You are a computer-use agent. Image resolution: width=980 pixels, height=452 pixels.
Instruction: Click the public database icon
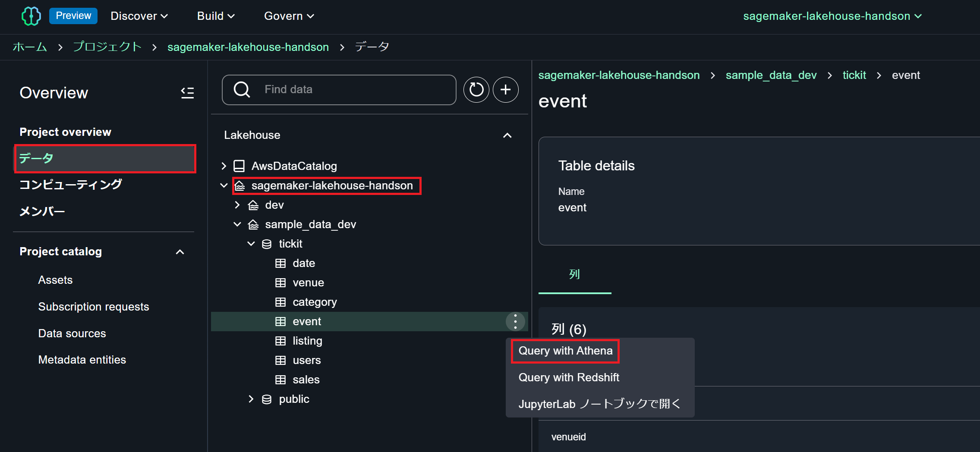[x=267, y=399]
